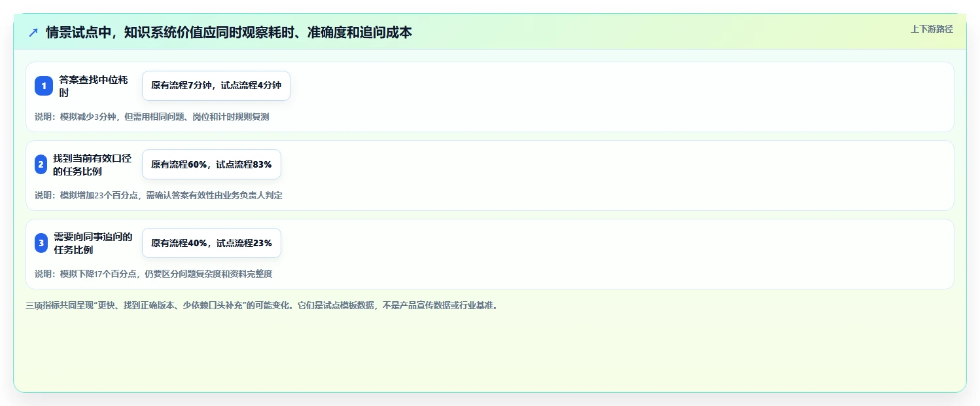The height and width of the screenshot is (406, 980).
Task: Click the 原有流程7分钟，试点流程4分钟 pill
Action: 216,86
